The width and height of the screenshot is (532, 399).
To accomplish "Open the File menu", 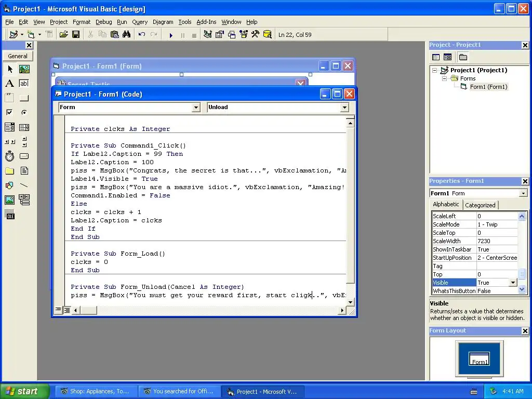I will [x=9, y=22].
